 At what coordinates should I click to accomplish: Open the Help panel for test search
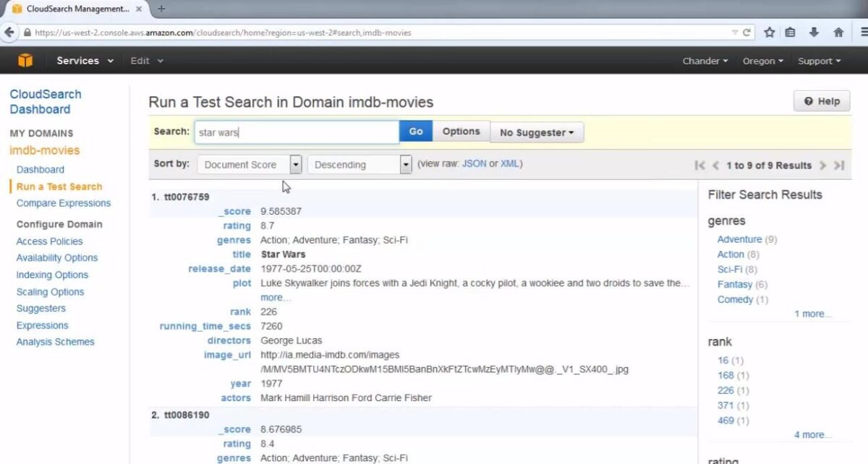[821, 101]
